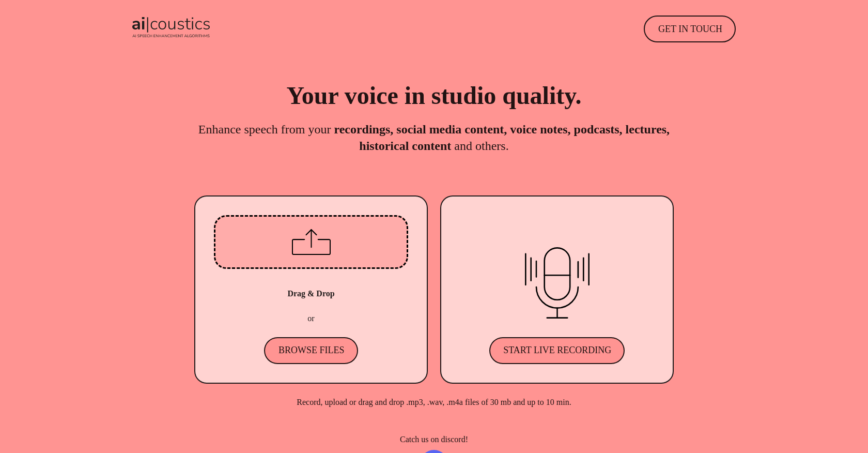Click the ai|coustics logo

point(171,24)
